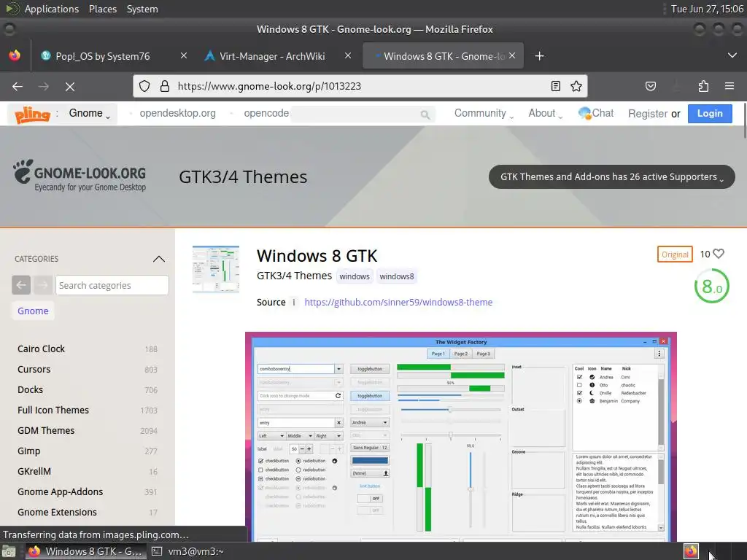747x560 pixels.
Task: Open the Cairo Clock category
Action: (41, 349)
